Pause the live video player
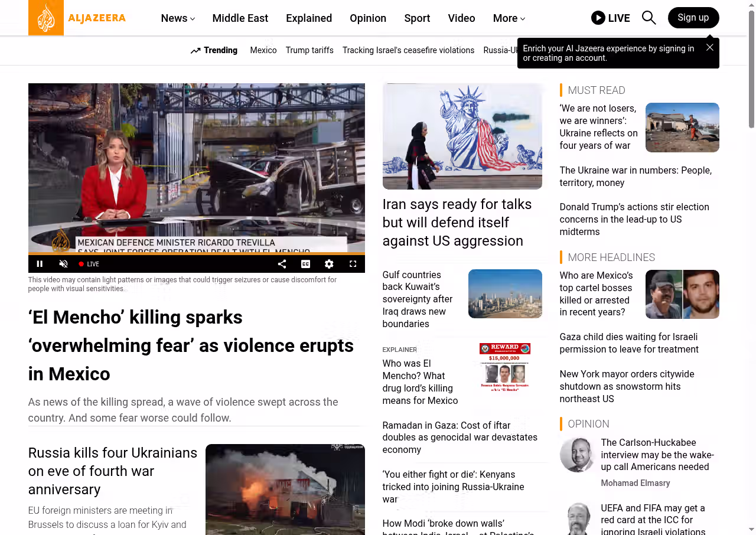Viewport: 756px width, 535px height. [x=40, y=264]
